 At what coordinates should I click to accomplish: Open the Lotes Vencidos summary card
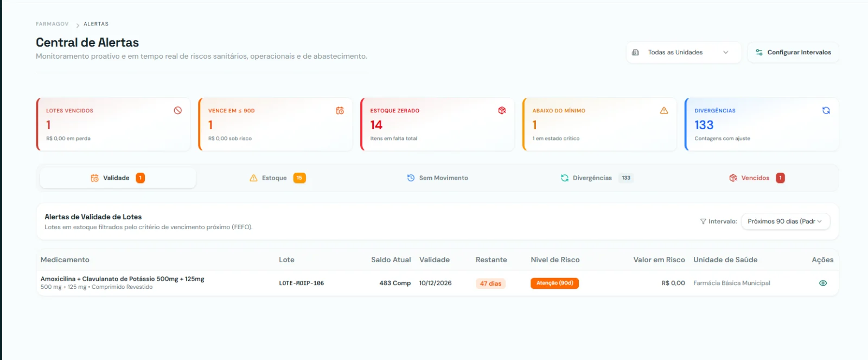[x=113, y=124]
